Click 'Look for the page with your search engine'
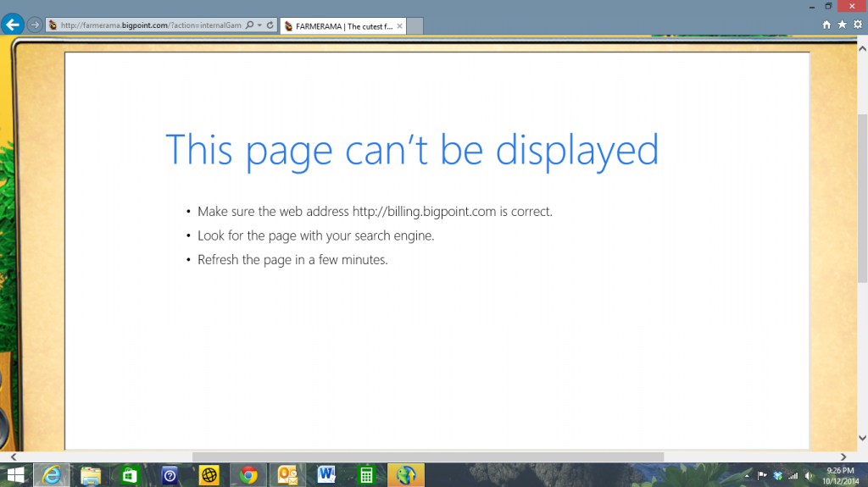Screen dimensions: 868x487 [x=315, y=235]
